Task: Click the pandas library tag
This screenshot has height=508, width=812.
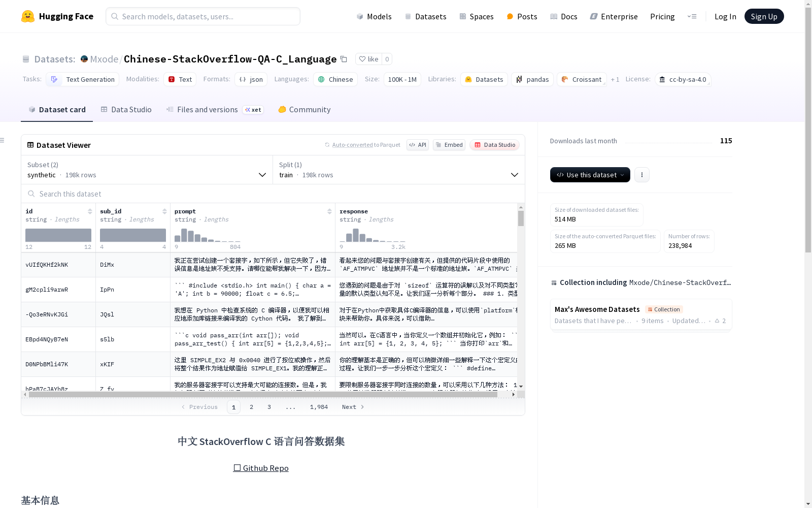Action: point(532,79)
